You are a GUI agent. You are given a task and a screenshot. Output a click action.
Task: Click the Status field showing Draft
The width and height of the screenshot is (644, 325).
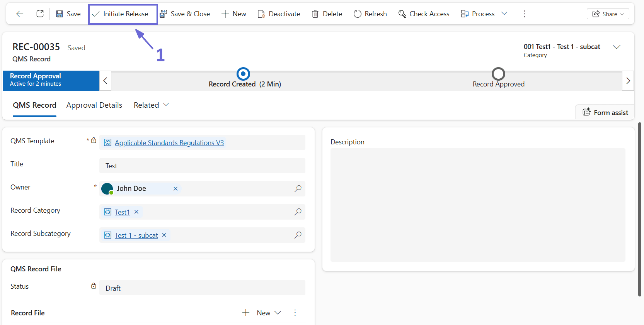pyautogui.click(x=202, y=288)
